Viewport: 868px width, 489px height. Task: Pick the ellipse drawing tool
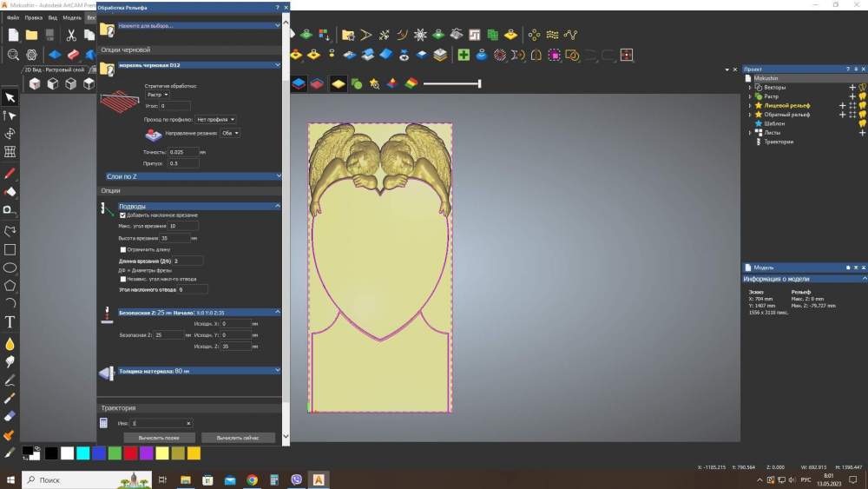pyautogui.click(x=10, y=268)
